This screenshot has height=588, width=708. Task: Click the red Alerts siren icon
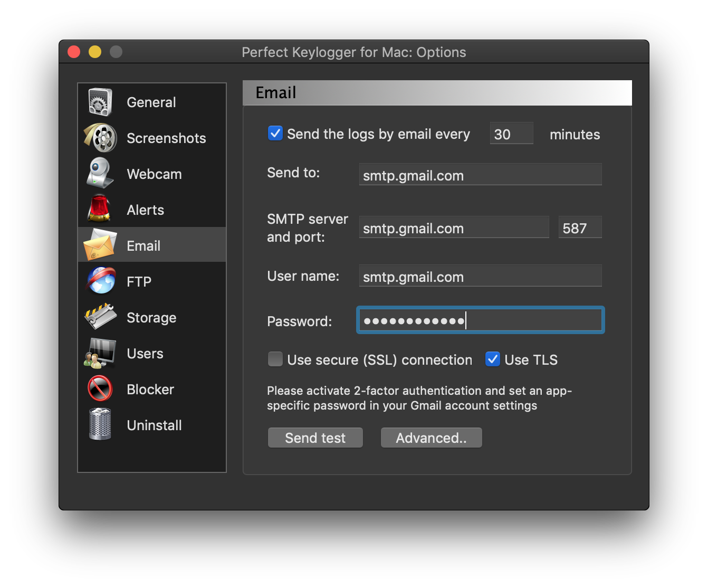pos(100,209)
